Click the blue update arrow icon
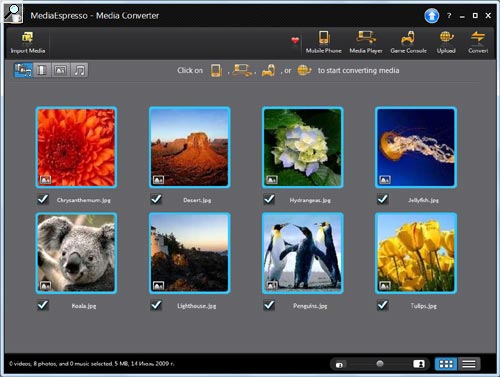 coord(431,16)
